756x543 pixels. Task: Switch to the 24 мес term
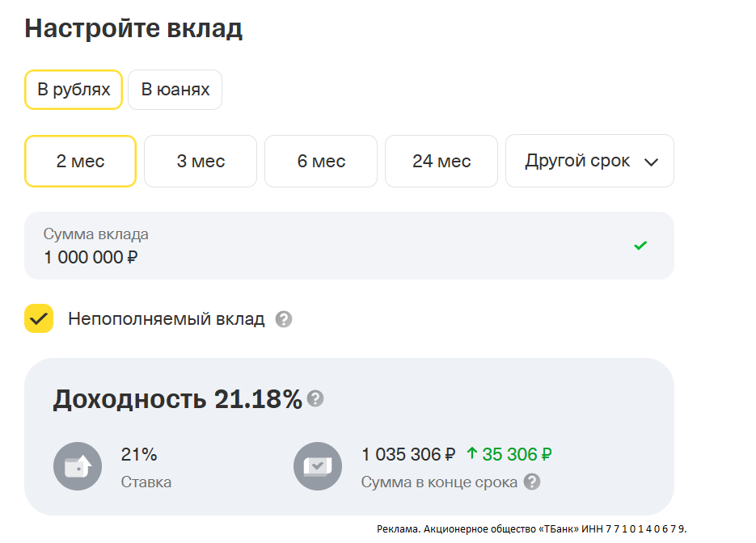441,161
